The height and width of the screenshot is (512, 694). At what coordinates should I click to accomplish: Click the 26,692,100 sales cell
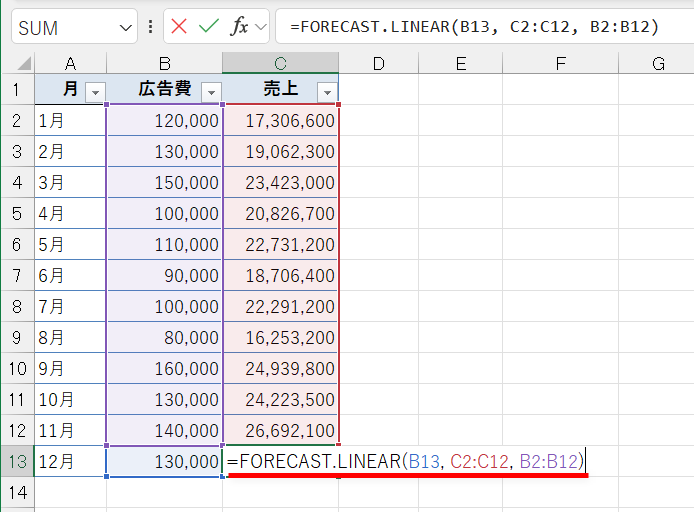tap(281, 430)
